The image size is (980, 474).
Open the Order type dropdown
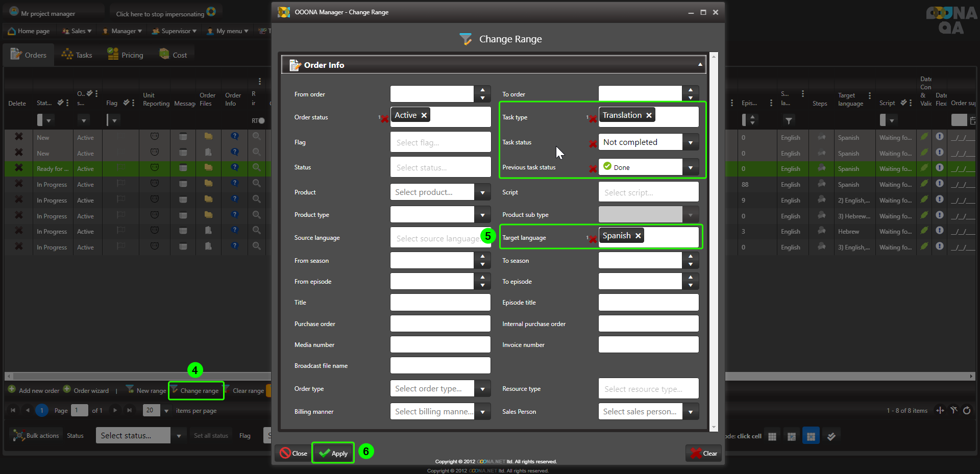tap(482, 389)
